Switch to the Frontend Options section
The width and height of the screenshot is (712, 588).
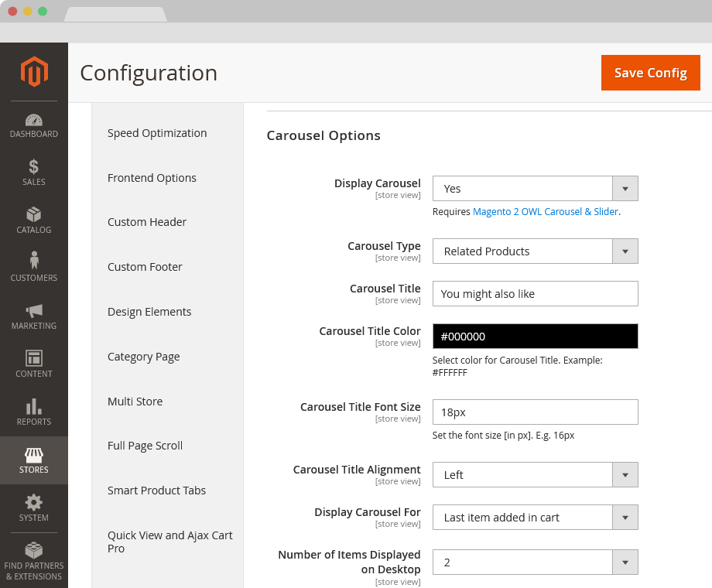[152, 177]
